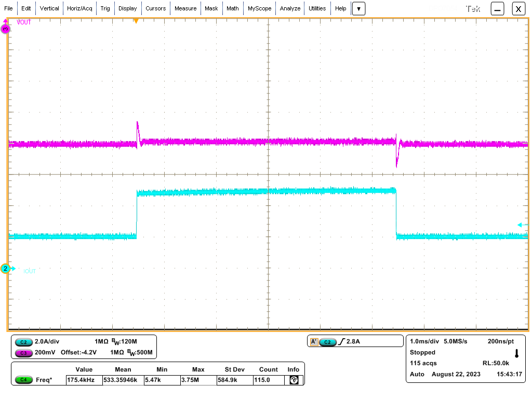Click the Stopped acquisition status text
Viewport: 532px width, 399px height.
point(422,352)
